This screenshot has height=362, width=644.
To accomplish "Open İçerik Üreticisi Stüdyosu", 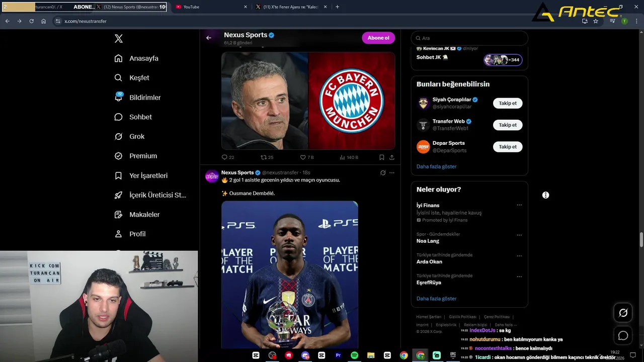I will tap(150, 195).
